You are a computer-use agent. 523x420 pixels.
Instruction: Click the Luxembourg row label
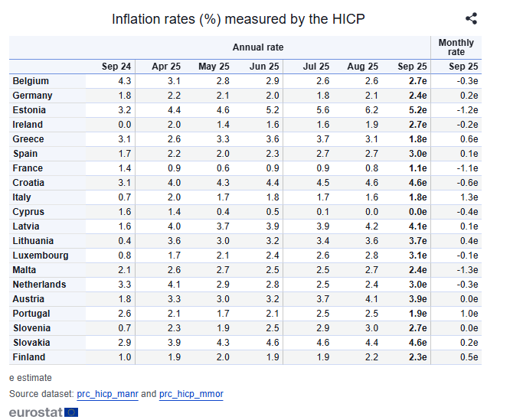[40, 256]
